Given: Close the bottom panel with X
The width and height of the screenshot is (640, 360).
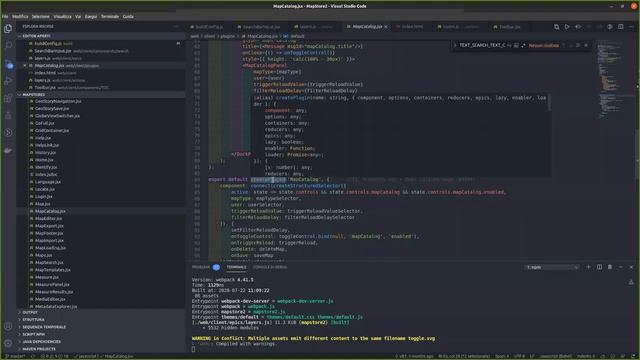Looking at the screenshot, I should click(x=631, y=267).
